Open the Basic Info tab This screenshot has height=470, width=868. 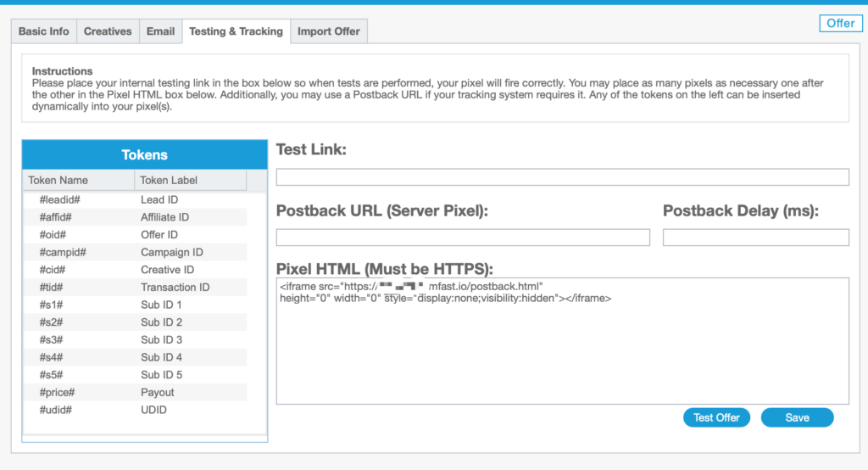click(x=44, y=31)
